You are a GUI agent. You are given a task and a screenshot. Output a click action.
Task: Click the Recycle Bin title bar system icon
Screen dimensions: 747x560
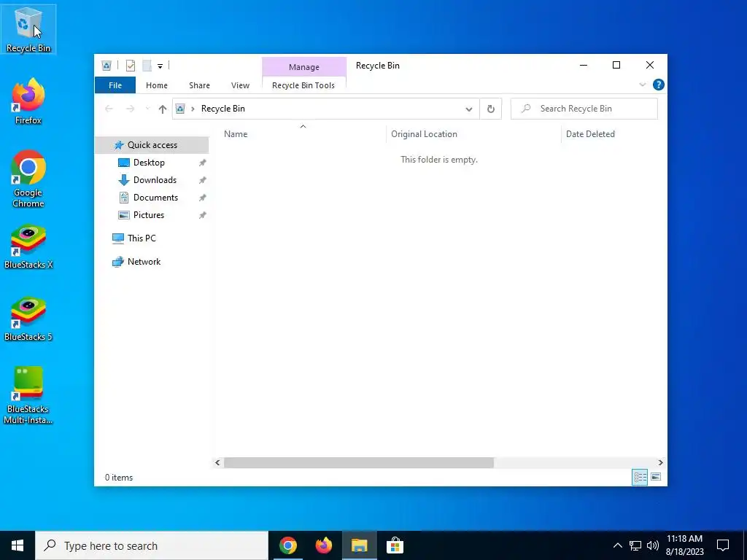click(x=107, y=66)
